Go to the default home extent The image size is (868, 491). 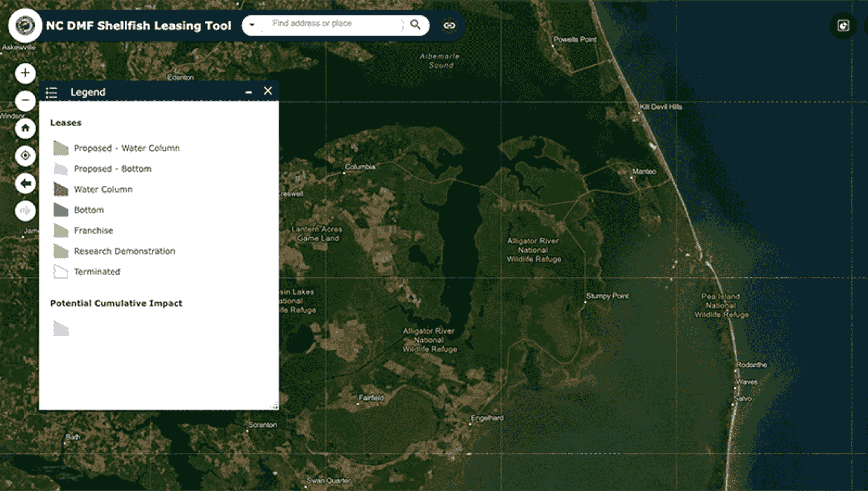pos(25,128)
